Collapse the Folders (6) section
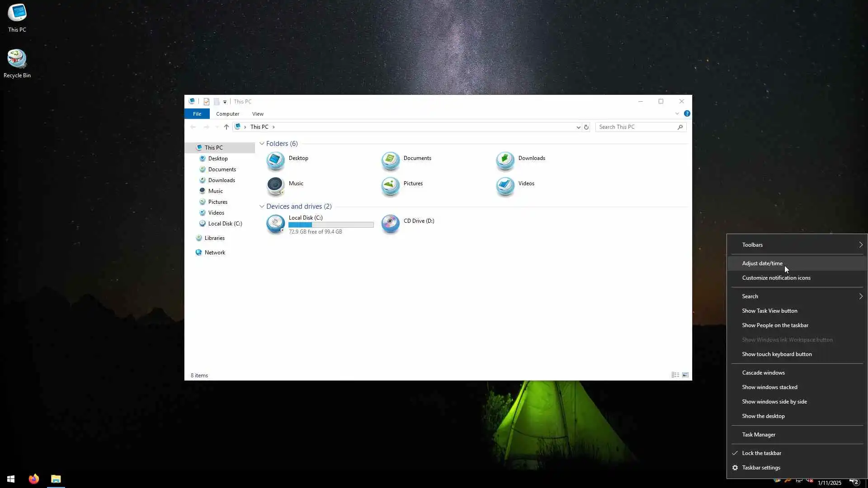The image size is (868, 488). click(262, 144)
